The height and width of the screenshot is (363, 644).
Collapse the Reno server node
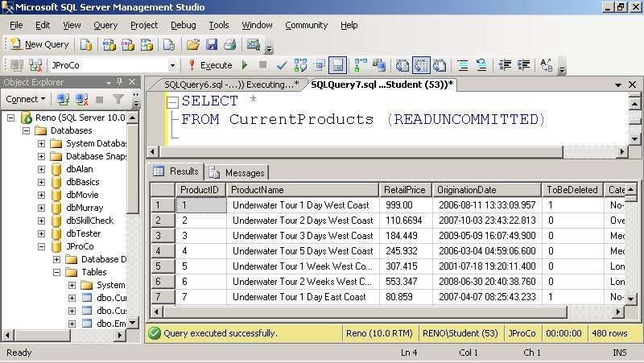tap(11, 118)
